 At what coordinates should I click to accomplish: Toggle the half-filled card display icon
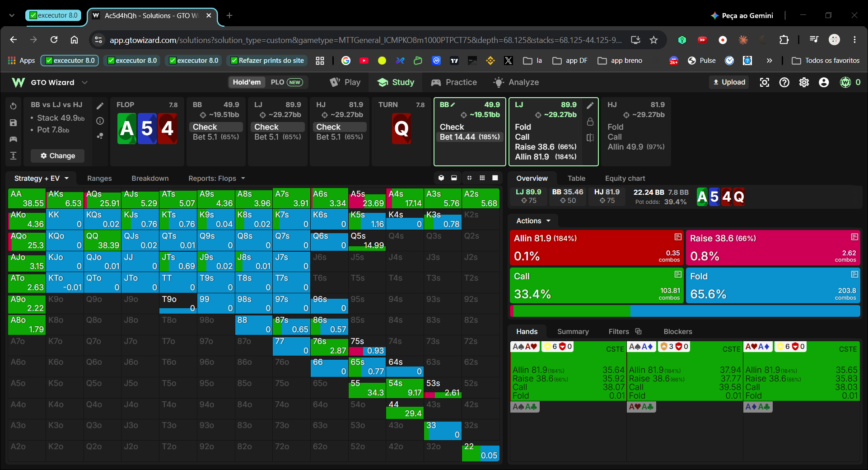[x=454, y=178]
